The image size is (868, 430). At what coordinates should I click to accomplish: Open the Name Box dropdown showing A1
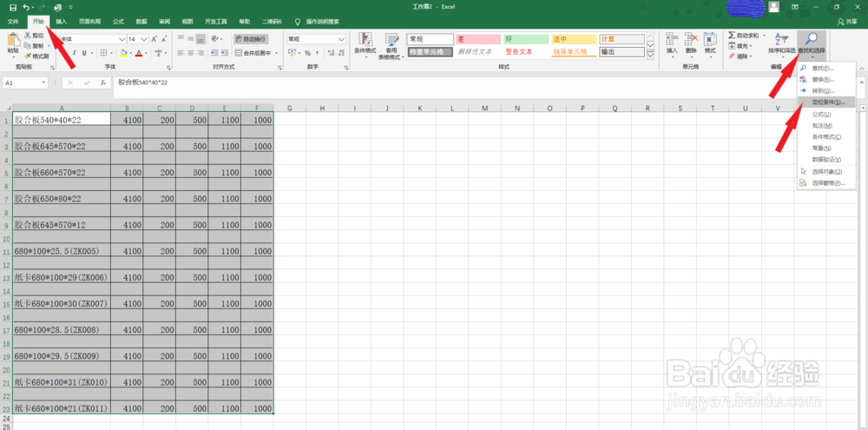click(x=44, y=83)
